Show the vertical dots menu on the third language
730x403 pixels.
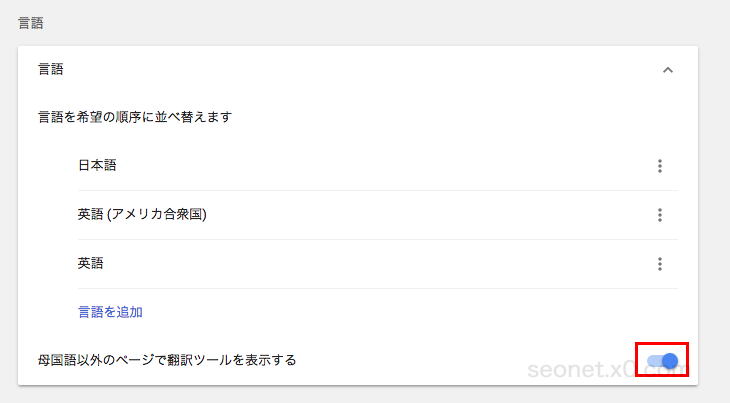[660, 264]
